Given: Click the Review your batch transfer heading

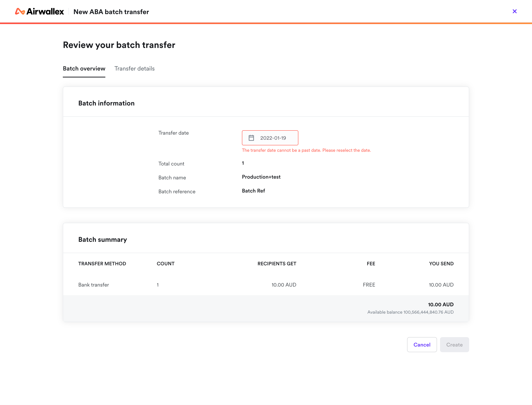Looking at the screenshot, I should click(x=119, y=45).
